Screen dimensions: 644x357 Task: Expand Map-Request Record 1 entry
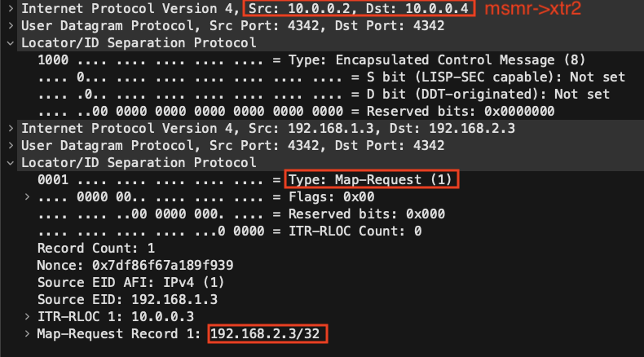coord(27,333)
